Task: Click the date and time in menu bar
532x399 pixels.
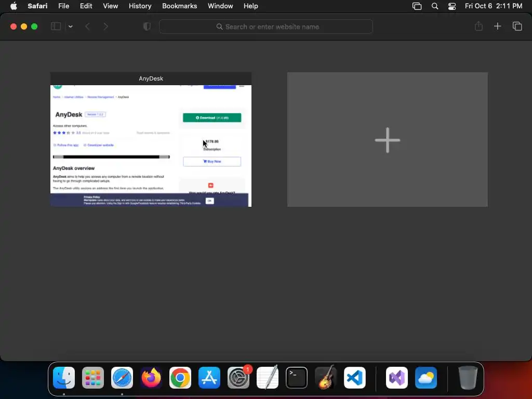Action: [494, 6]
